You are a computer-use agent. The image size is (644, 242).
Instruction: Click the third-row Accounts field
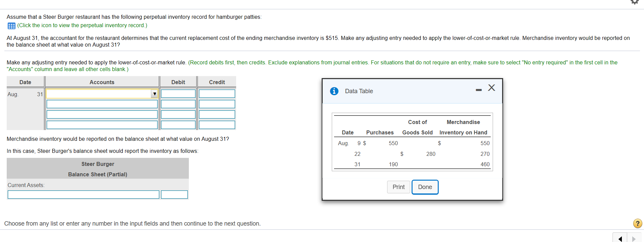102,115
